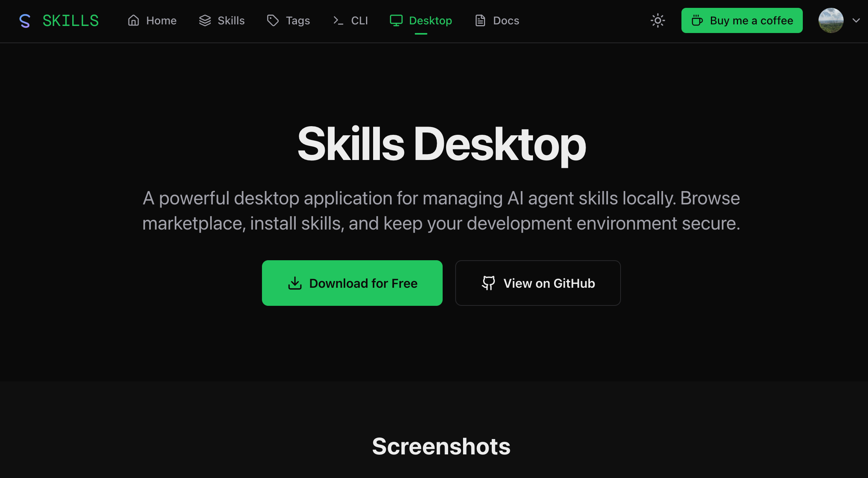Viewport: 868px width, 478px height.
Task: Click the SKILLS logo icon
Action: [x=24, y=20]
